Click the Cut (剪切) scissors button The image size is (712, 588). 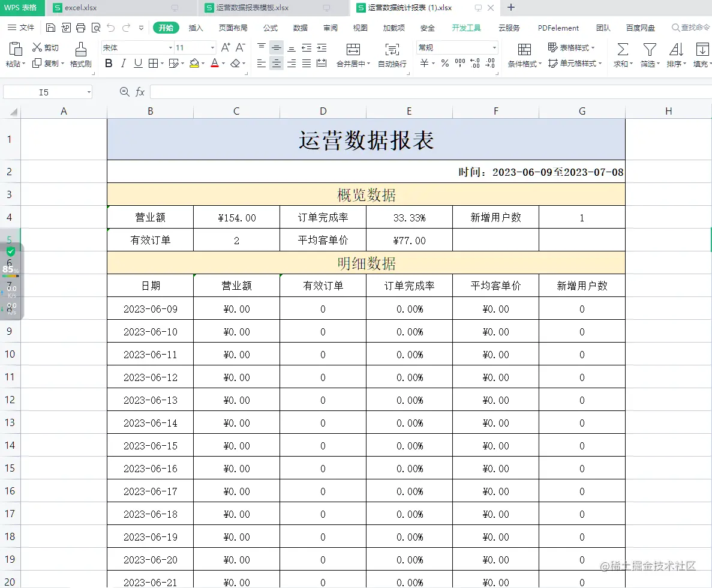click(x=45, y=47)
